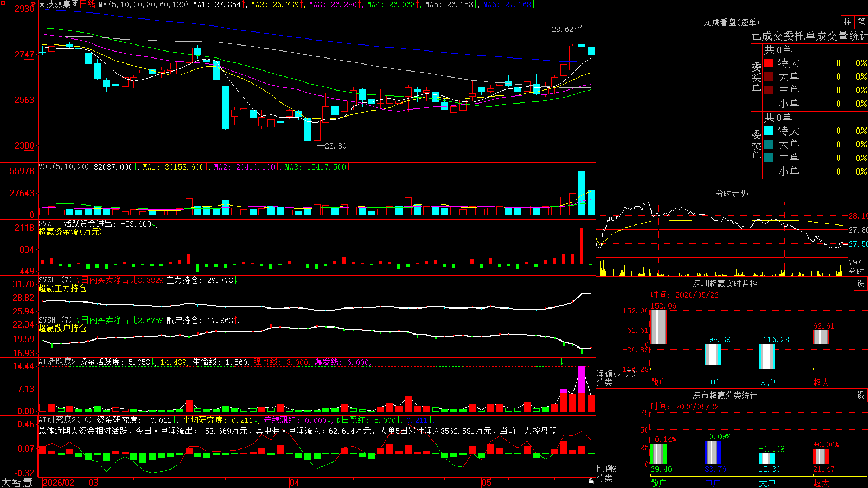Viewport: 868px width, 488px height.
Task: Select the 深市超赢分类统计 panel title
Action: click(x=725, y=395)
